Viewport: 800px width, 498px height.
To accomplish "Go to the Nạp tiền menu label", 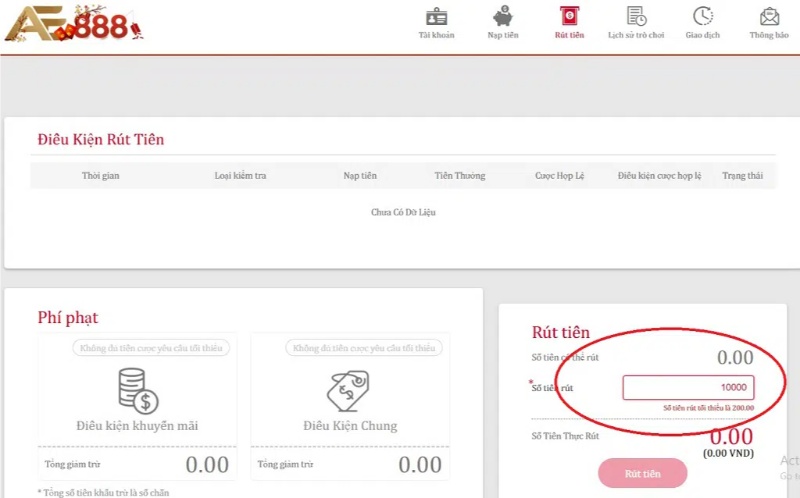I will tap(502, 36).
